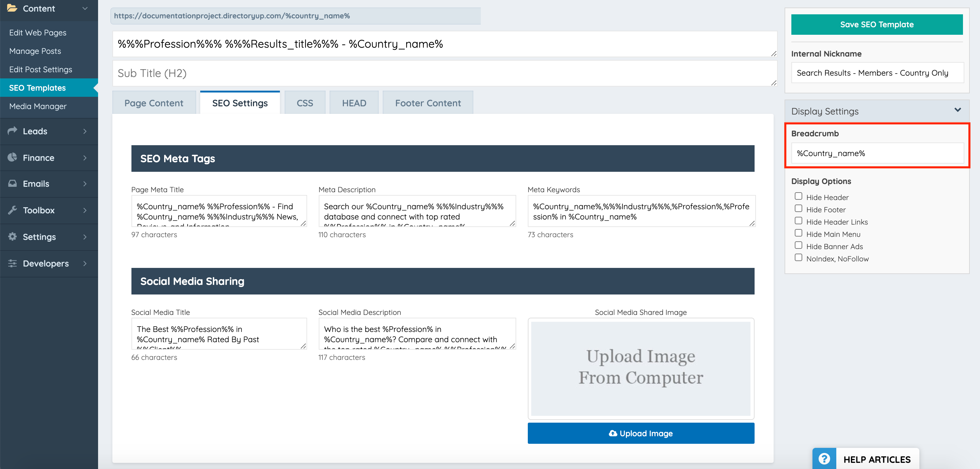Image resolution: width=980 pixels, height=469 pixels.
Task: Open the Footer Content tab
Action: 428,103
